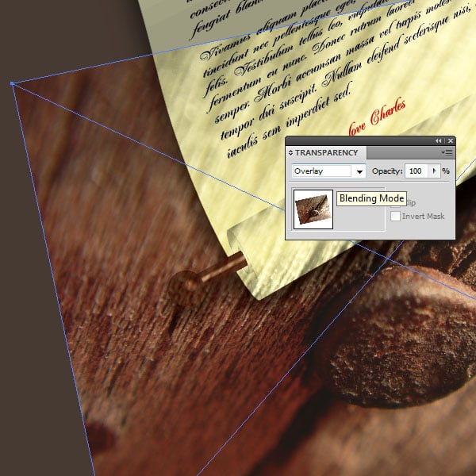Click the Opacity value field

pos(417,171)
